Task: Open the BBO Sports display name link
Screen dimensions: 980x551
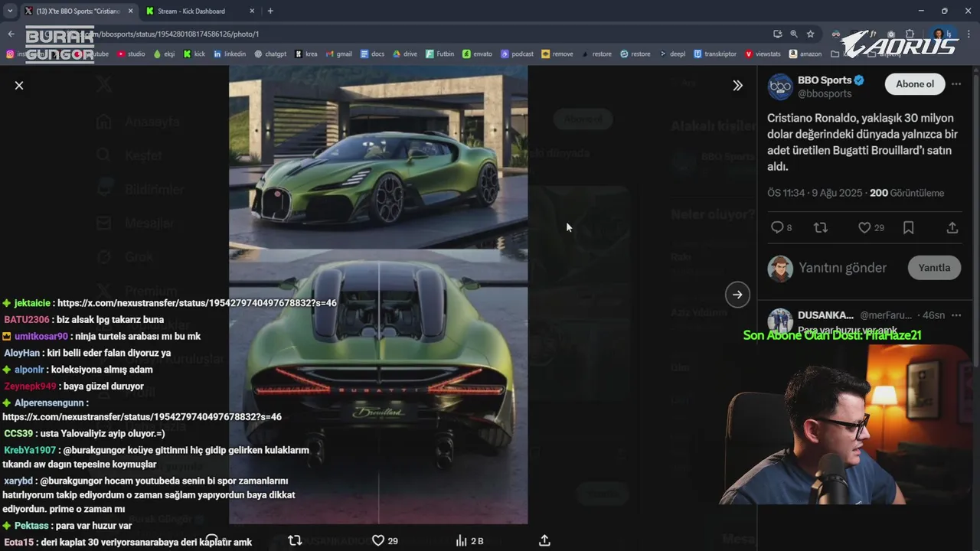Action: pyautogui.click(x=825, y=80)
